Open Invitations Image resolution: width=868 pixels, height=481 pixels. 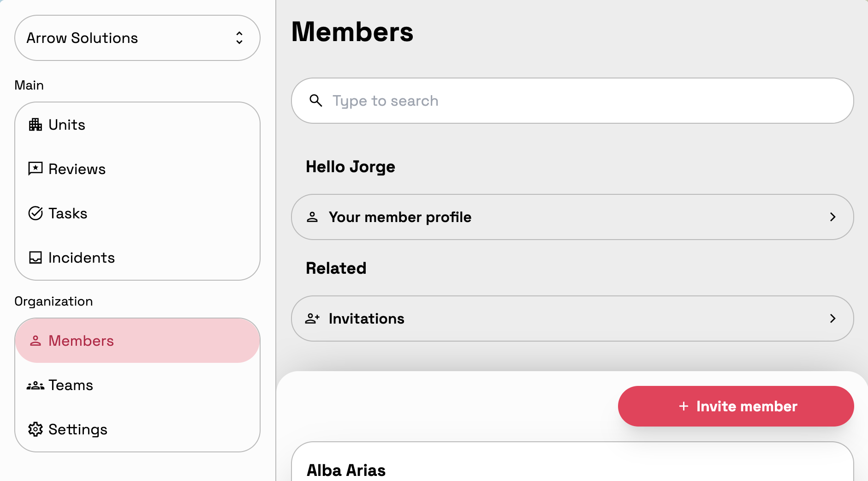[x=572, y=319]
